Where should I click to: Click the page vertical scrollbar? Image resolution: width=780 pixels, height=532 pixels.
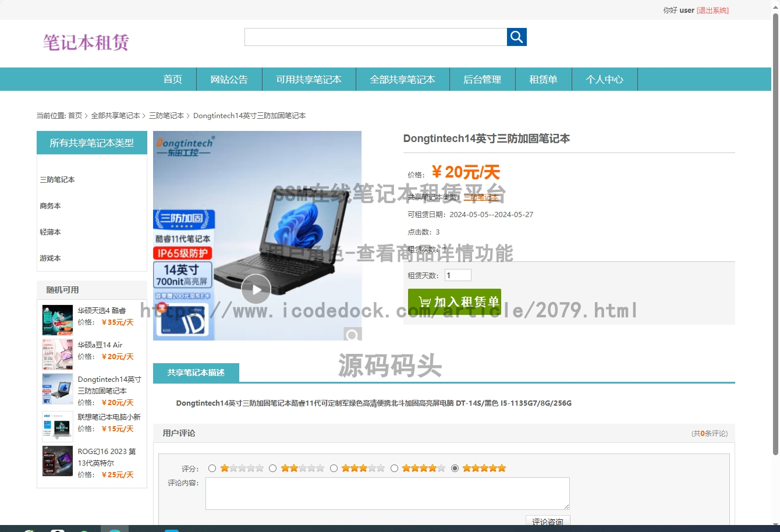pos(775,233)
